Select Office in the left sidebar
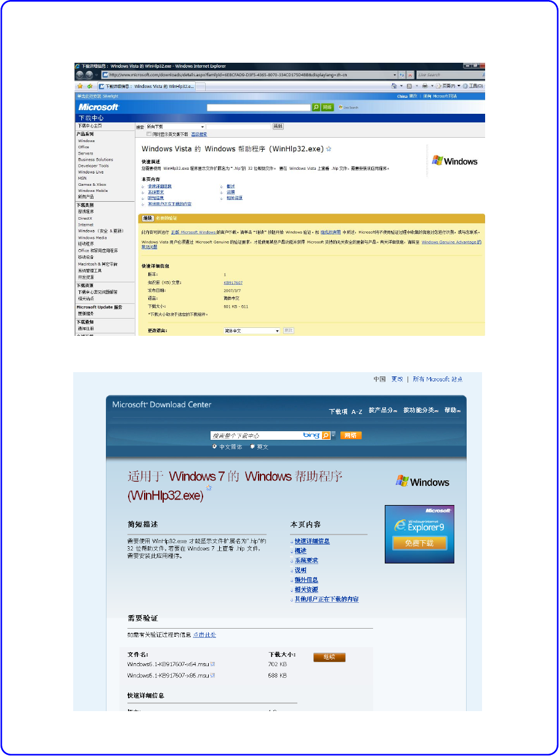The height and width of the screenshot is (756, 559). (x=84, y=147)
